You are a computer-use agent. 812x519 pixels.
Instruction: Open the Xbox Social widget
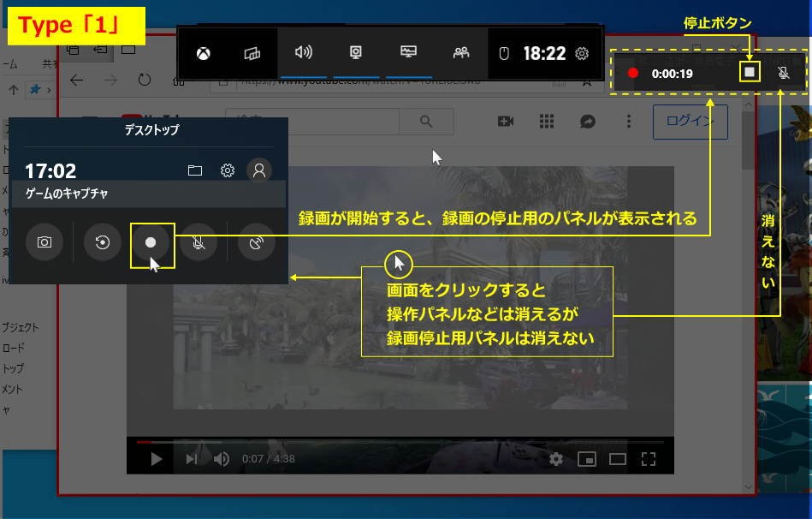point(461,52)
